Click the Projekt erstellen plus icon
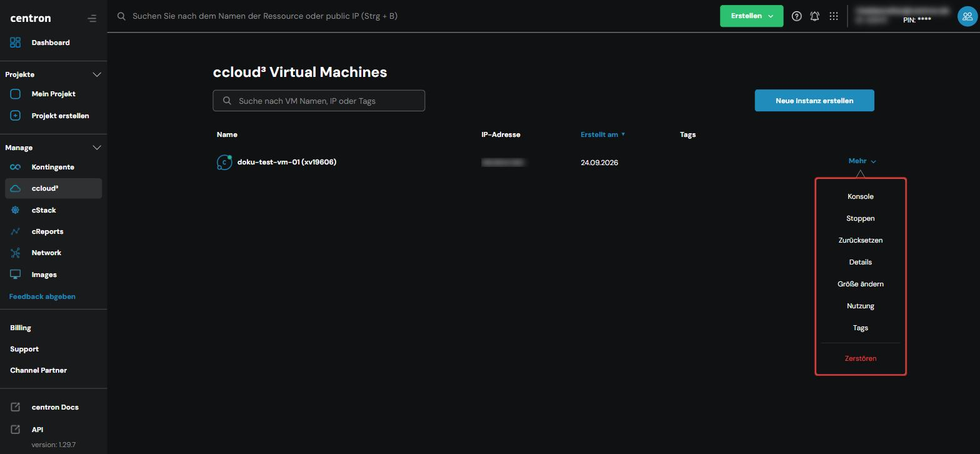The width and height of the screenshot is (980, 454). click(16, 116)
